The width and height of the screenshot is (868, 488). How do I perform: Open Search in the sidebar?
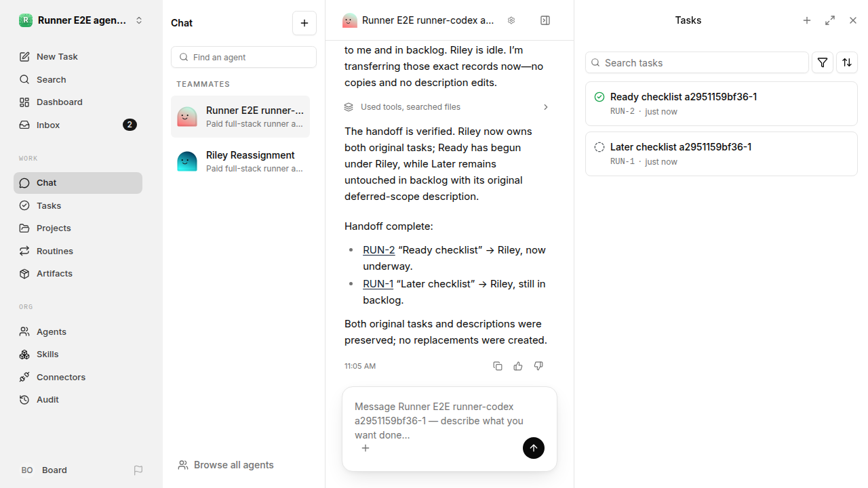78,79
